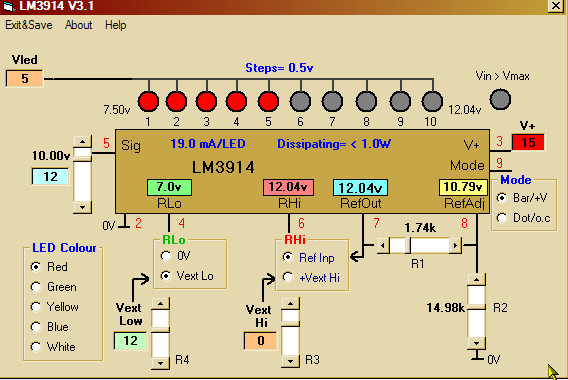The height and width of the screenshot is (380, 568).
Task: Click unlit LED indicator number 8
Action: click(x=366, y=101)
